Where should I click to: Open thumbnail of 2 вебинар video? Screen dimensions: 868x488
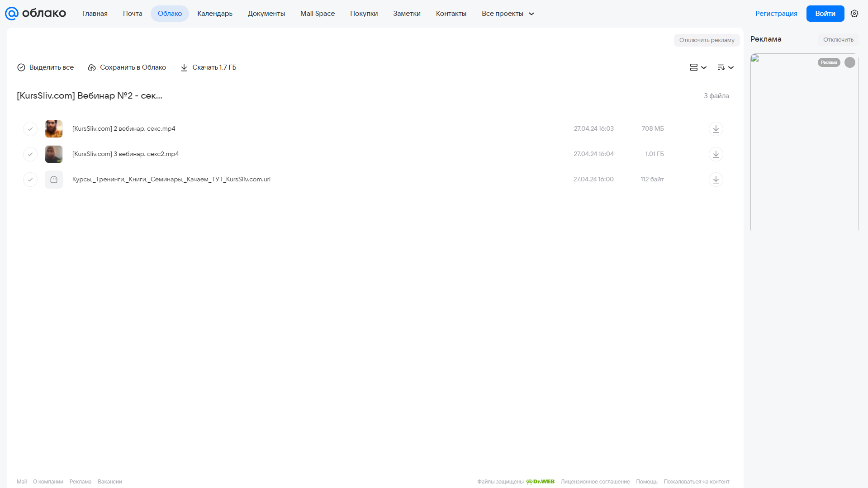point(54,129)
